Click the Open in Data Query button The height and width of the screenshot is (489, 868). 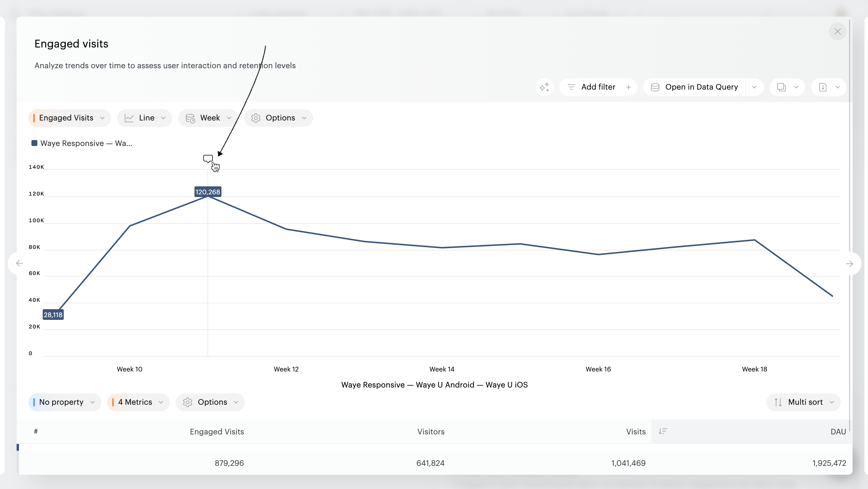tap(695, 87)
